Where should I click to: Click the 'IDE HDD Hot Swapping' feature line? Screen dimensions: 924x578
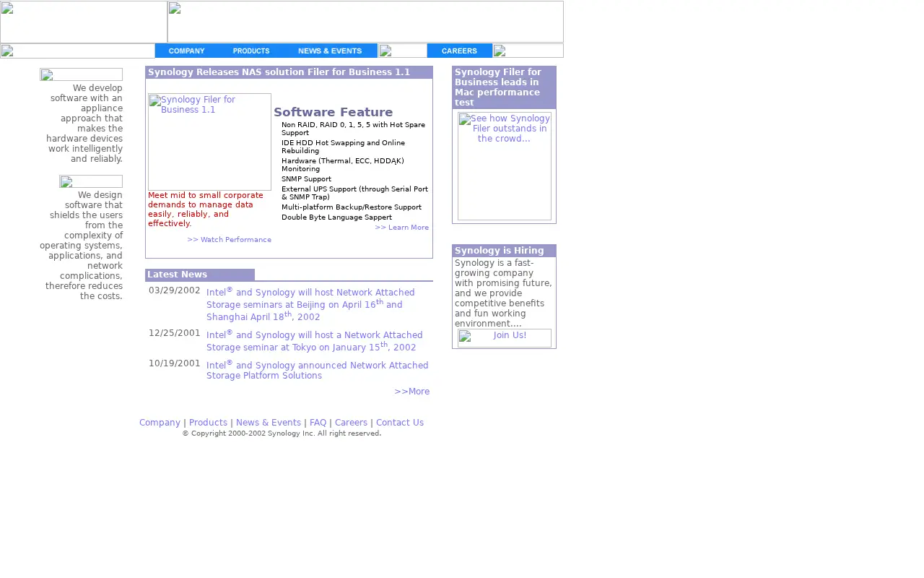[x=343, y=147]
